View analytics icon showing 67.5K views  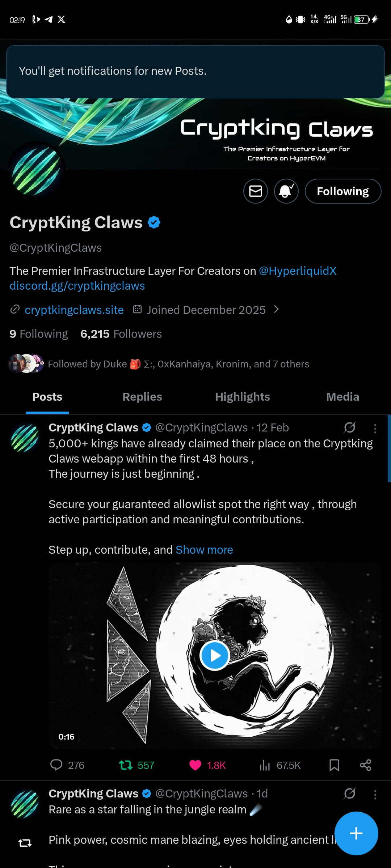tap(265, 765)
